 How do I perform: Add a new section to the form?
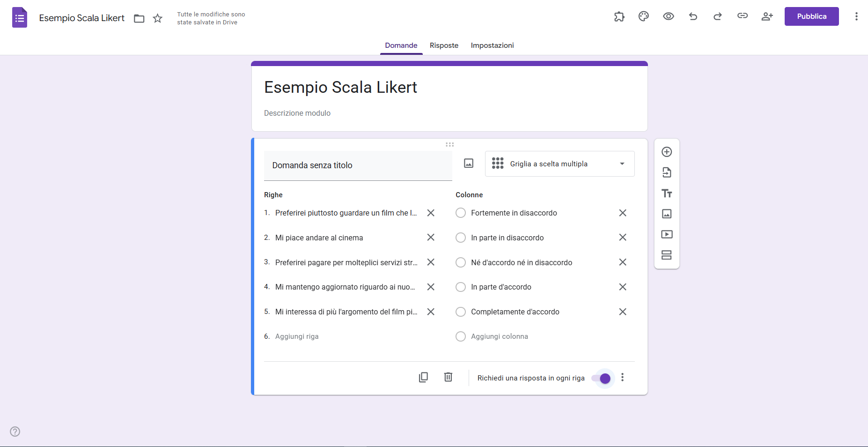click(x=667, y=255)
